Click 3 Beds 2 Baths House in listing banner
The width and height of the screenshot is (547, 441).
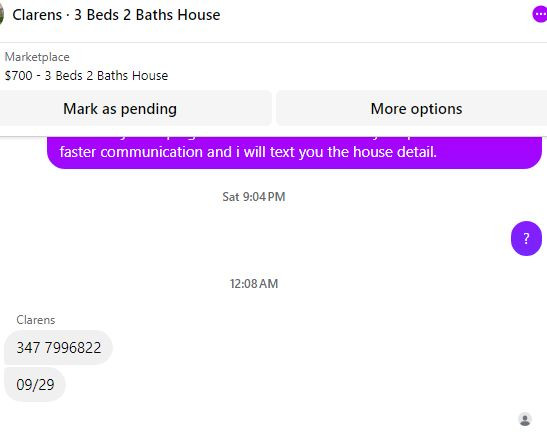(x=106, y=75)
